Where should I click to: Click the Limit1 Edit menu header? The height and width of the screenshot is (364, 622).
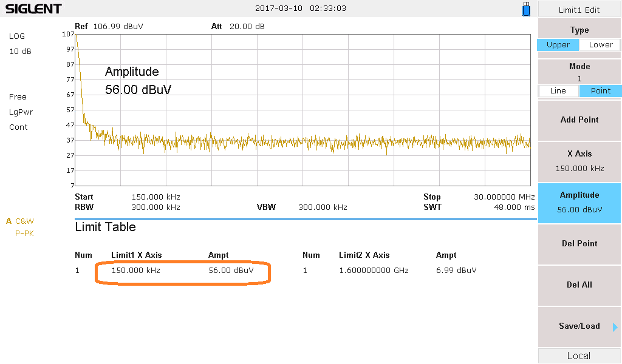click(579, 10)
